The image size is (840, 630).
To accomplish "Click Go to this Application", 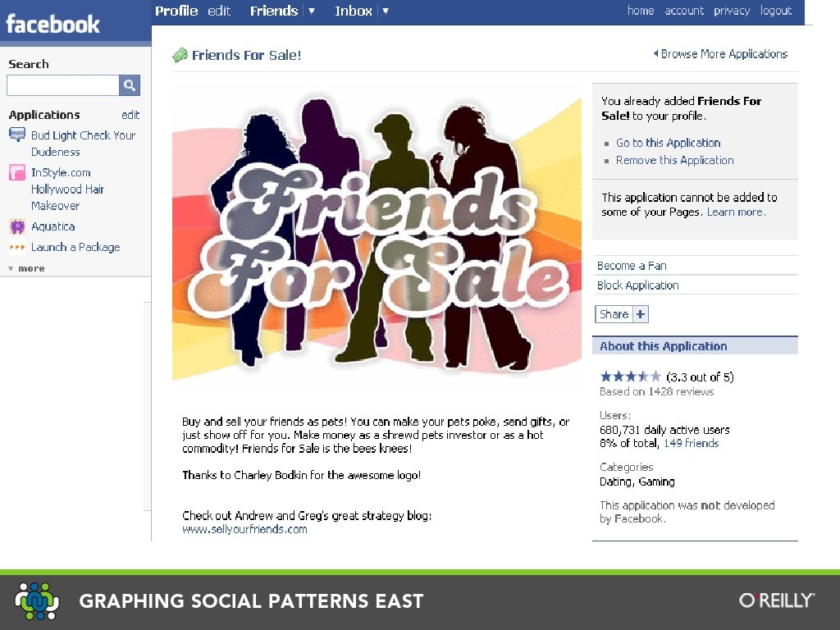I will tap(668, 143).
